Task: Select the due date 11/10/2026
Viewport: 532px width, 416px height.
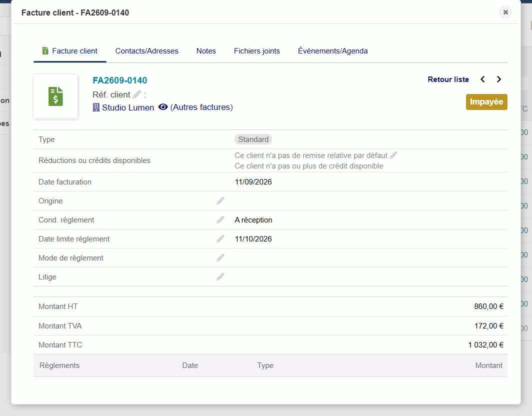Action: click(253, 239)
